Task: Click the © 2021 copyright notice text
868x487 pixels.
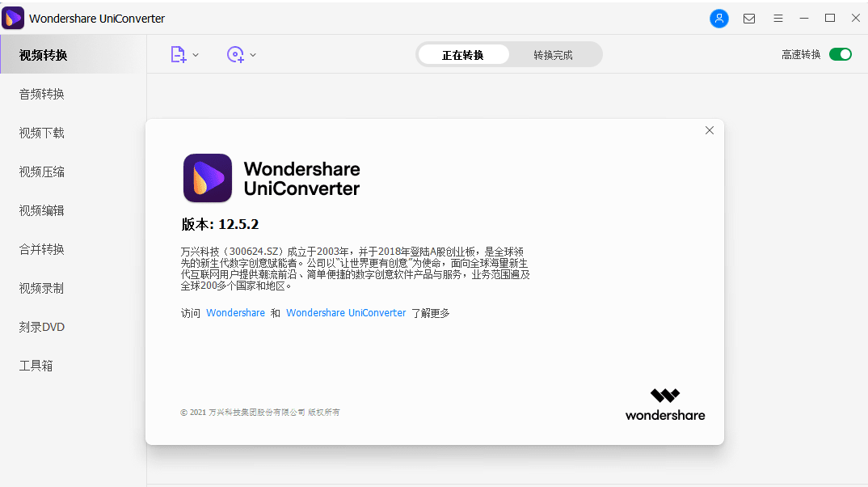Action: pyautogui.click(x=259, y=413)
